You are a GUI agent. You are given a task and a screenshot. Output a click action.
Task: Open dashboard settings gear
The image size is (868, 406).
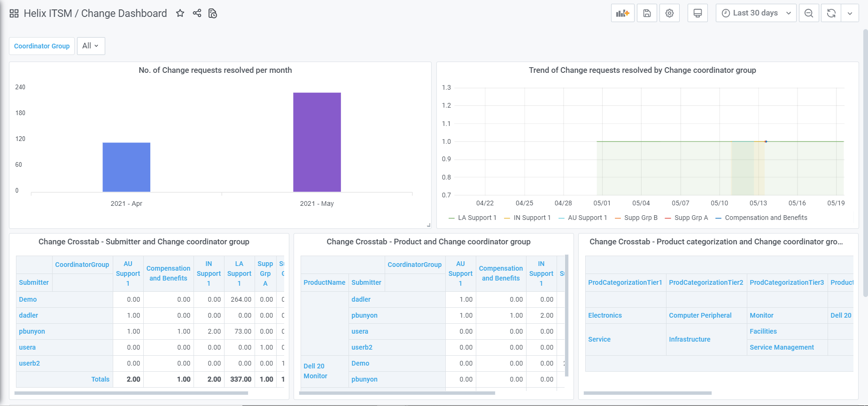pyautogui.click(x=669, y=13)
